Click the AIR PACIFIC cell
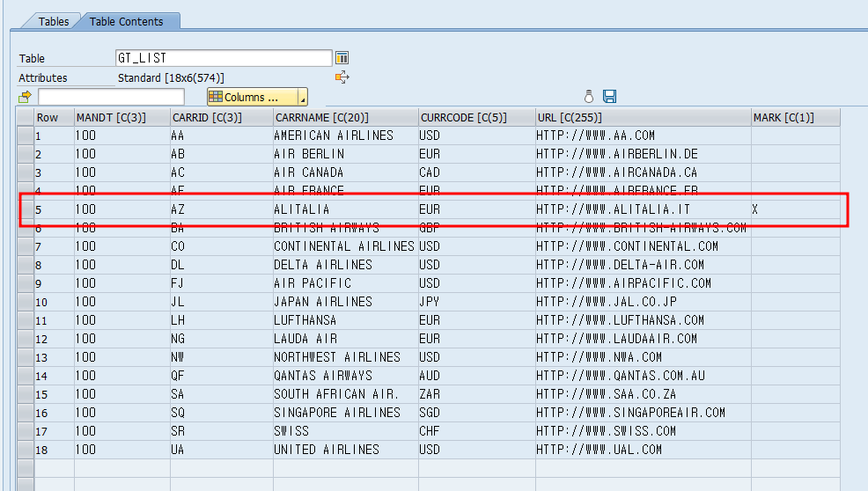This screenshot has width=868, height=491. pyautogui.click(x=346, y=283)
